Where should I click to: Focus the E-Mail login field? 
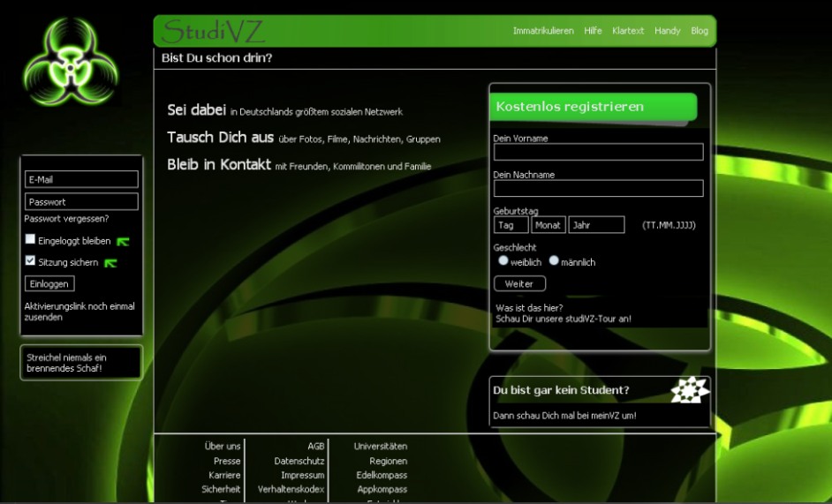click(81, 179)
